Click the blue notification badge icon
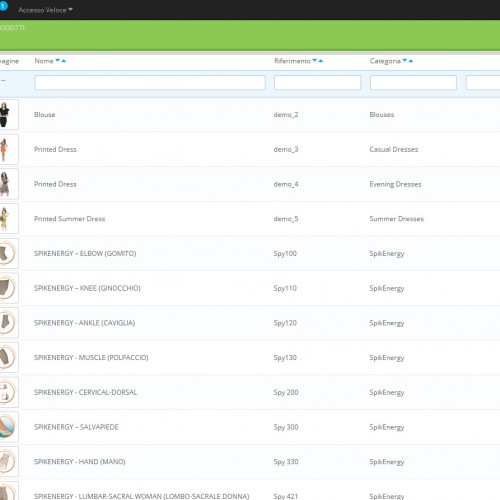This screenshot has width=500, height=500. coord(3,6)
